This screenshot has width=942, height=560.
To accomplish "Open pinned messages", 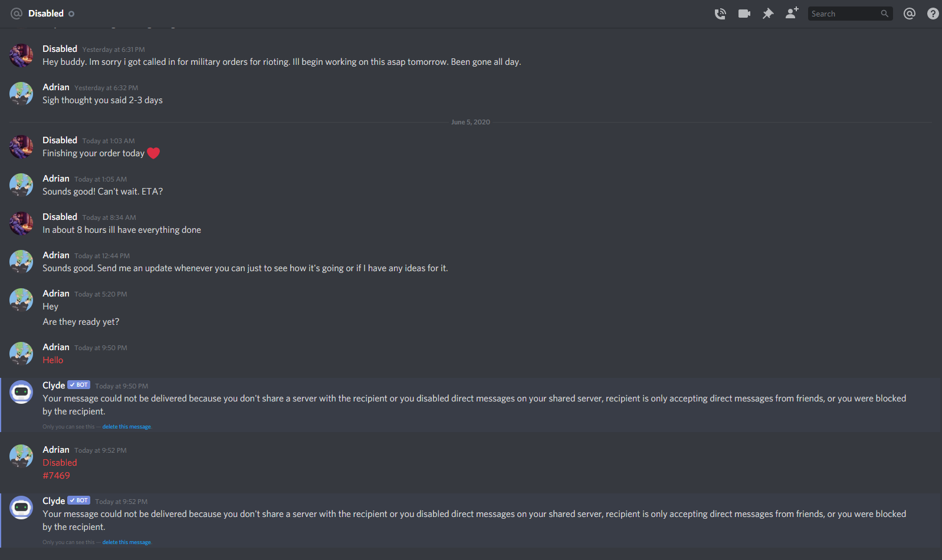I will coord(768,14).
